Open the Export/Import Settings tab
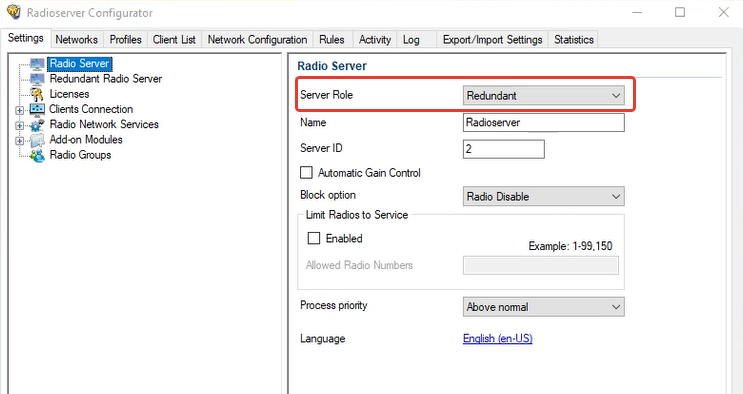Screen dimensions: 743x394 [492, 40]
